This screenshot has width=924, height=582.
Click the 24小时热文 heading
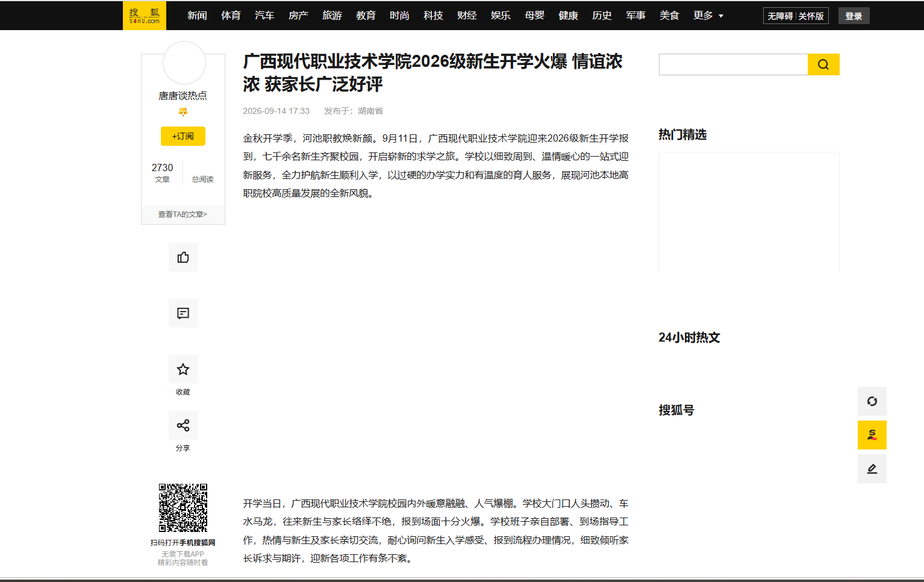pos(689,337)
